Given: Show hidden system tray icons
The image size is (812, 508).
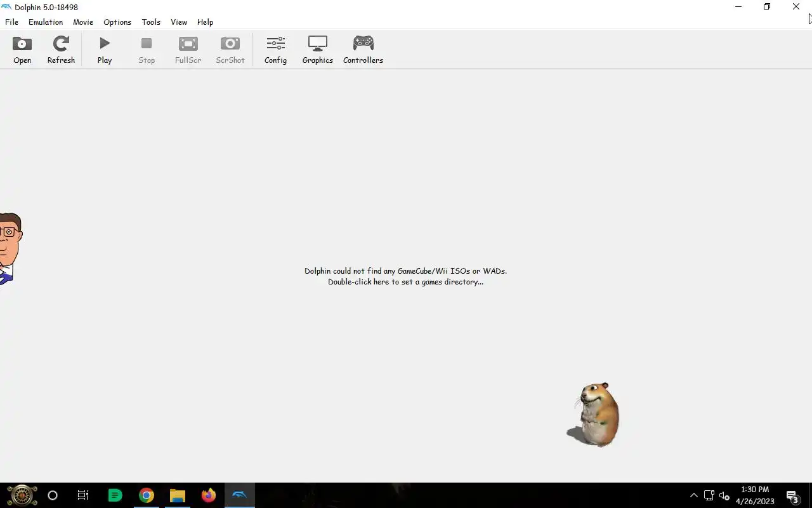Looking at the screenshot, I should [x=693, y=496].
